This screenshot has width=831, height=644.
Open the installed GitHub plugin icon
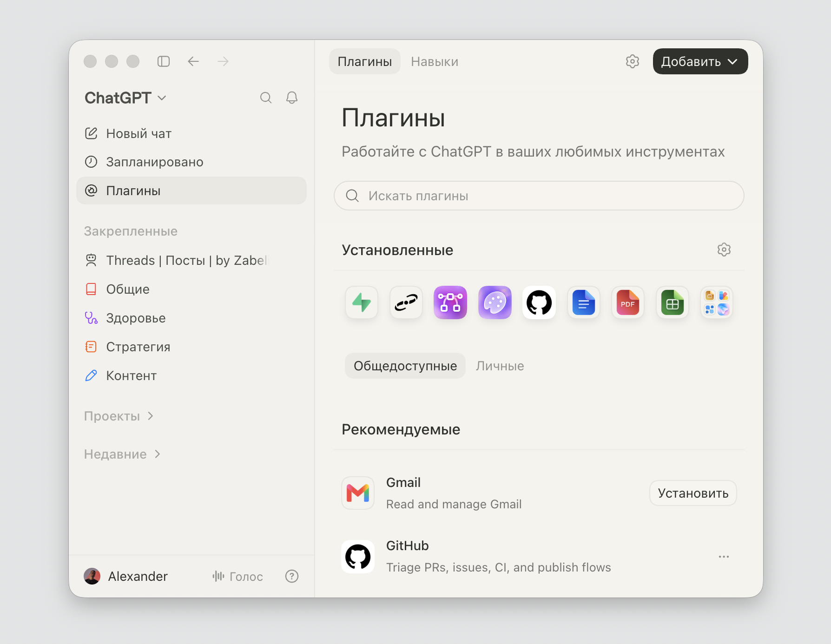coord(539,302)
